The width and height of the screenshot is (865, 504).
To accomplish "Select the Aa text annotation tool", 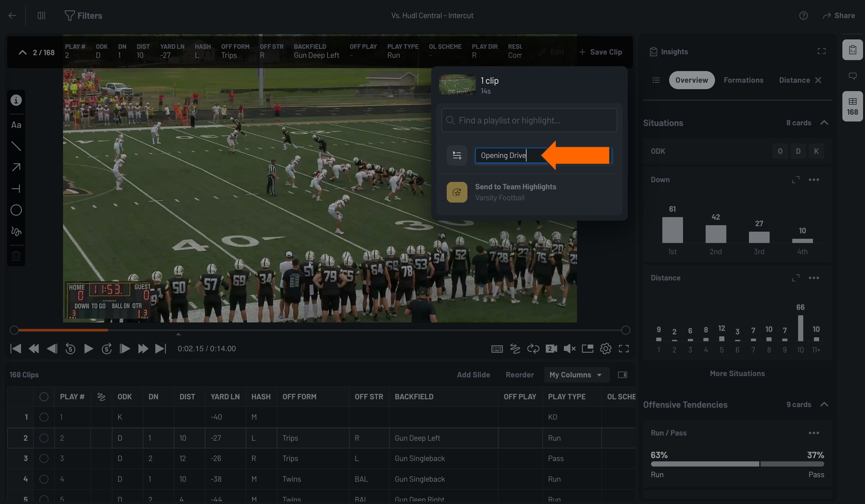I will point(16,125).
